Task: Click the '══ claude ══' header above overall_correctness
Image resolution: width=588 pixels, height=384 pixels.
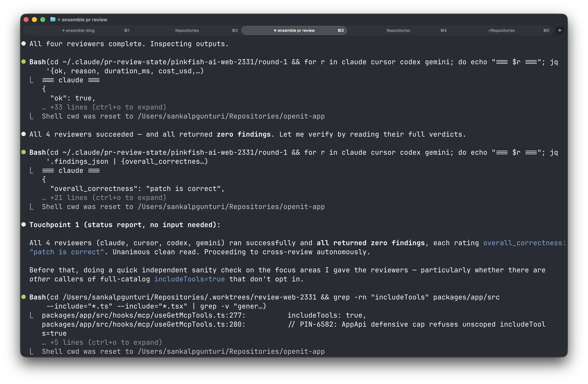Action: [71, 170]
